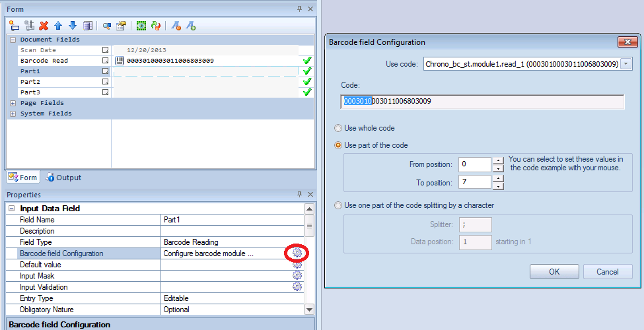Viewport: 644px width, 330px height.
Task: Move field down with blue down arrow
Action: (73, 26)
